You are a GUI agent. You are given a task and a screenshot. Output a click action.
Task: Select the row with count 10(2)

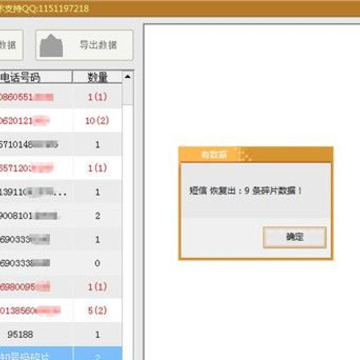tap(61, 121)
